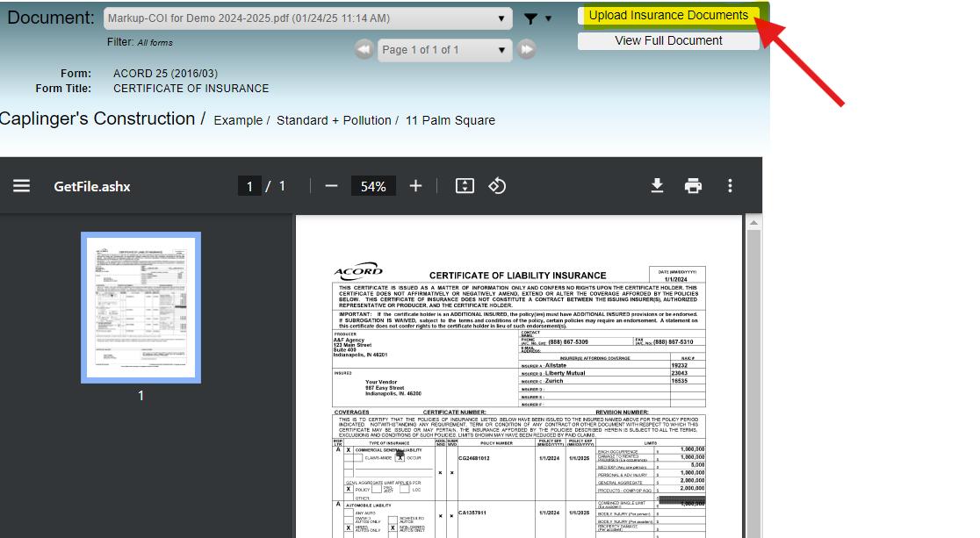
Task: Click the Caplinger's Construction breadcrumb
Action: tap(97, 119)
